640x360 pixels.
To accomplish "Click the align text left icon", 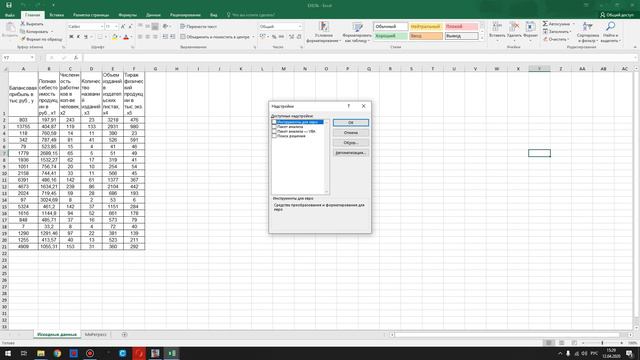I will pyautogui.click(x=140, y=37).
